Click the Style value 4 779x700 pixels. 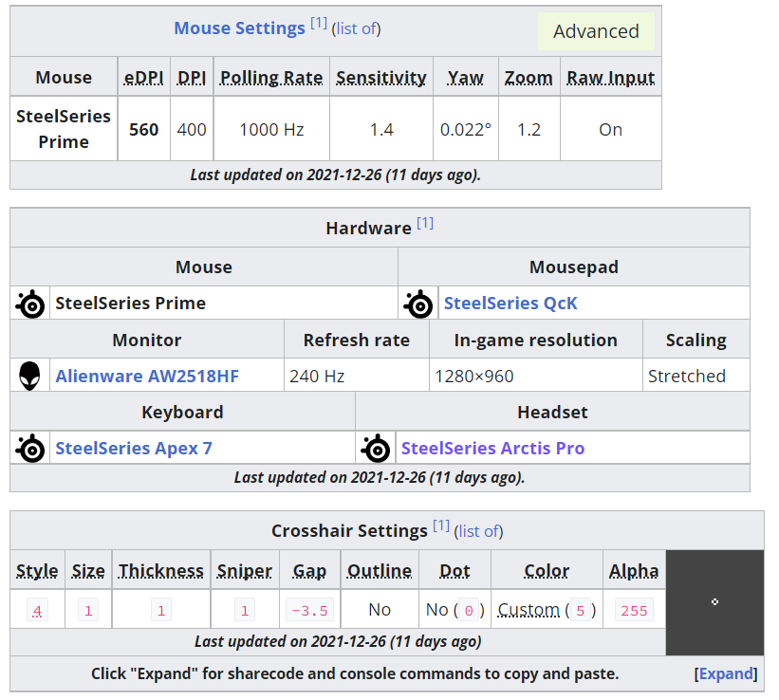click(x=37, y=610)
